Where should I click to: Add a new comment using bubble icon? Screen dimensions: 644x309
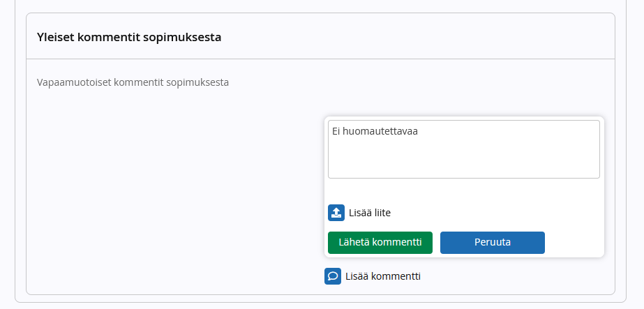point(333,276)
